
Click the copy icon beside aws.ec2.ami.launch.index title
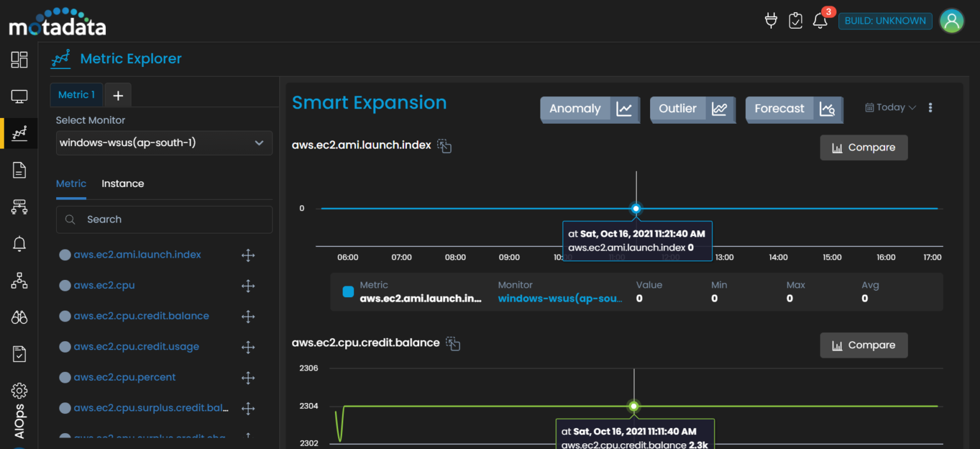(444, 146)
